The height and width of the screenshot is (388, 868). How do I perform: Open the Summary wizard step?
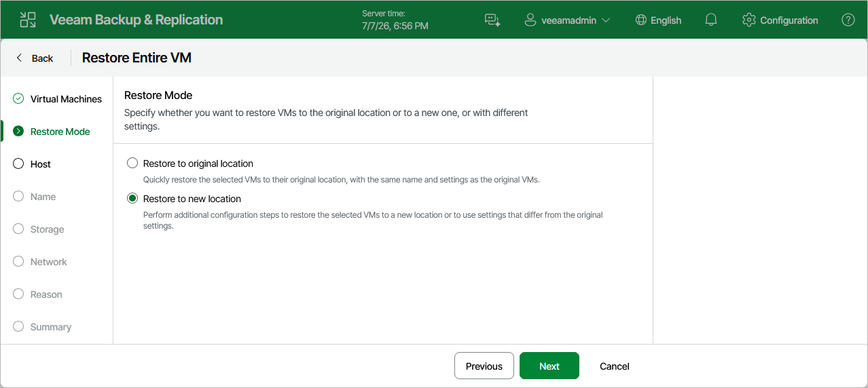coord(51,327)
